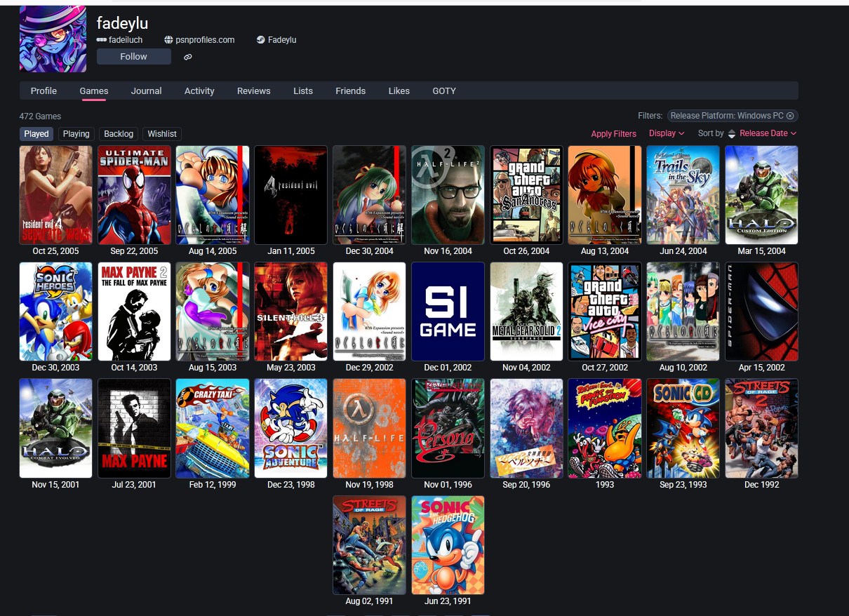Open the SI Game placeholder cover
This screenshot has width=849, height=616.
coord(448,312)
